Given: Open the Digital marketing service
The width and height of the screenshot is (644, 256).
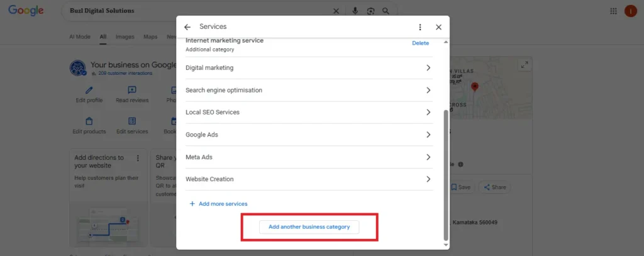Looking at the screenshot, I should click(x=309, y=68).
